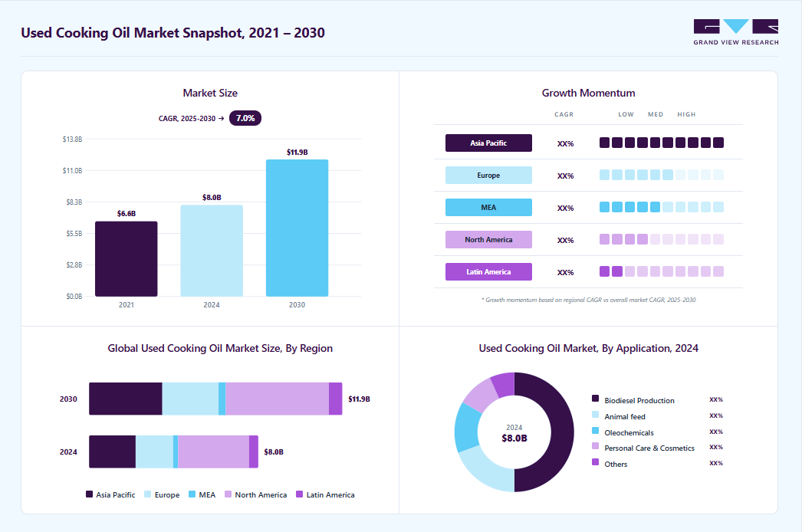
Task: Click the Europe legend swatch
Action: point(148,494)
